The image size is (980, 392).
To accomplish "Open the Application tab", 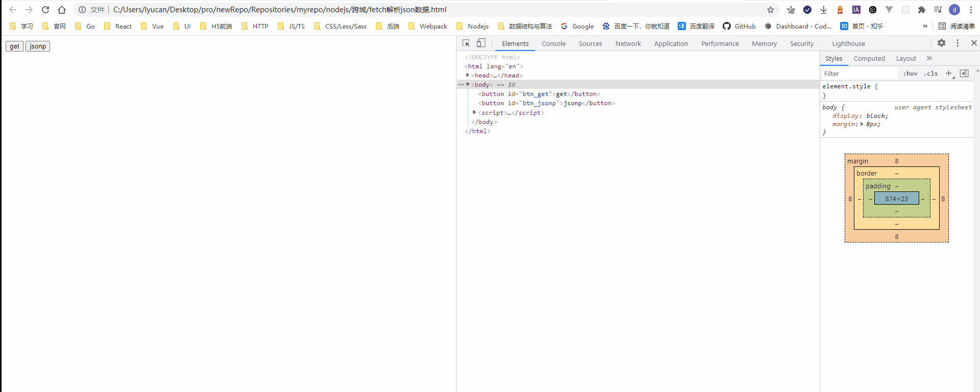I will pyautogui.click(x=671, y=44).
